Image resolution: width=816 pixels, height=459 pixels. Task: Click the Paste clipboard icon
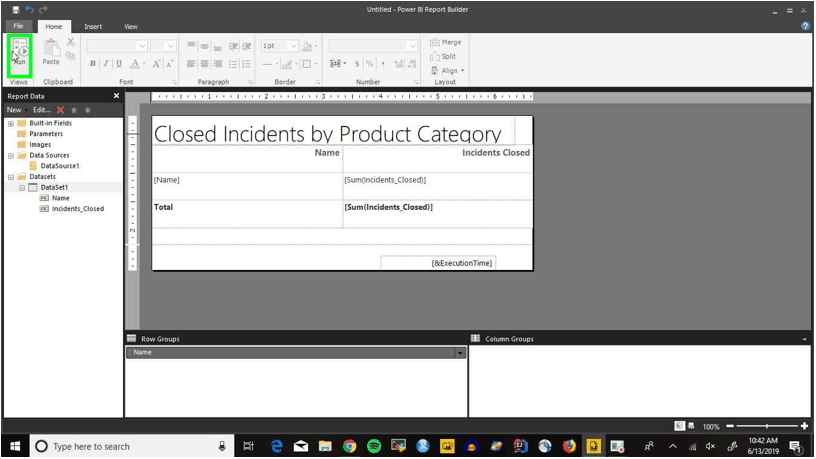point(51,52)
